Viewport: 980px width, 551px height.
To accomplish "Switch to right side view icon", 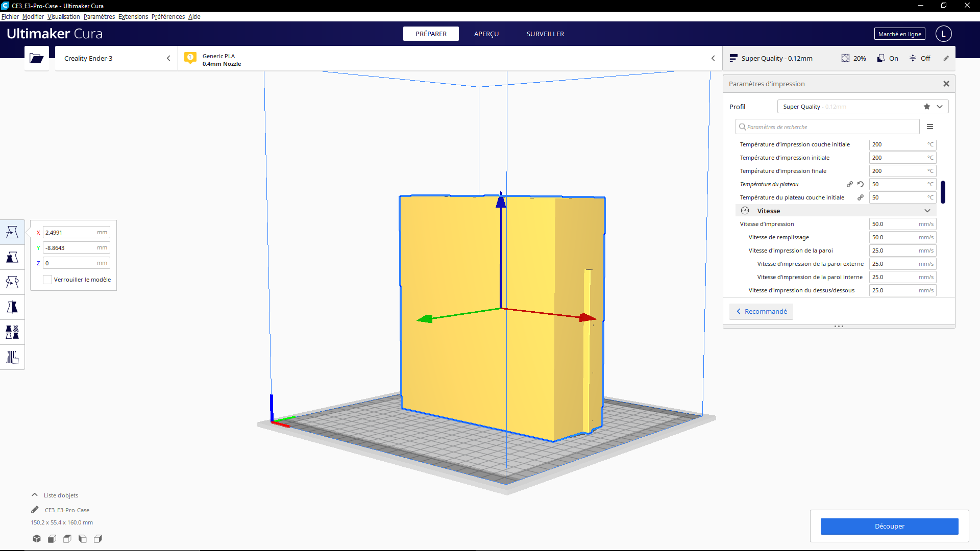I will tap(98, 539).
